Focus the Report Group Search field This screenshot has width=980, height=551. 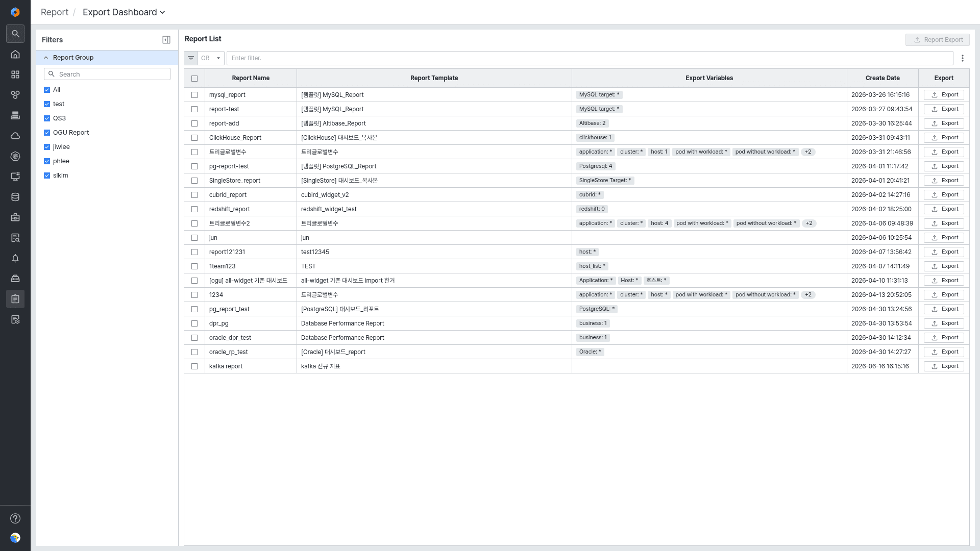tap(107, 74)
